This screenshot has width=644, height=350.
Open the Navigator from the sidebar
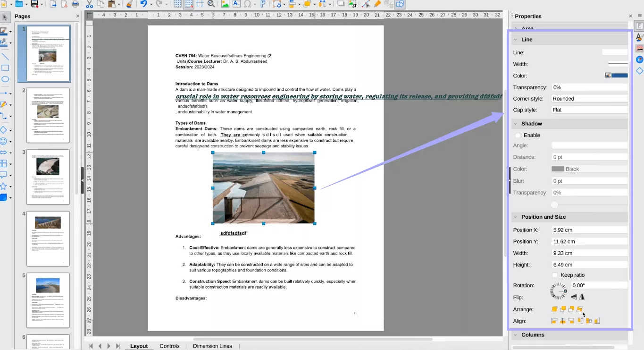tap(639, 59)
